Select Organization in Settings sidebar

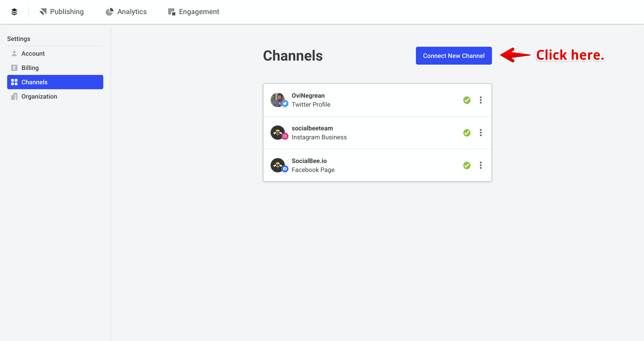[55, 96]
